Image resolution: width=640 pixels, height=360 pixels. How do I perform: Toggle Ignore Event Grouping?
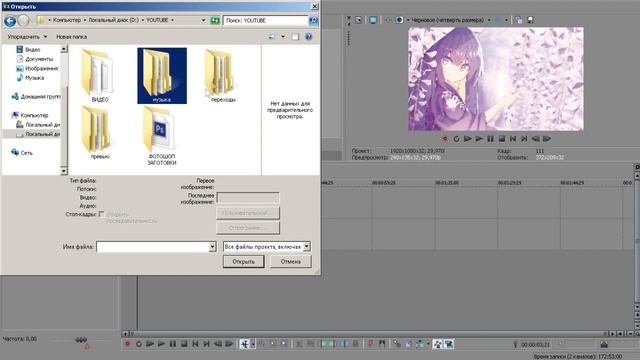[x=448, y=344]
